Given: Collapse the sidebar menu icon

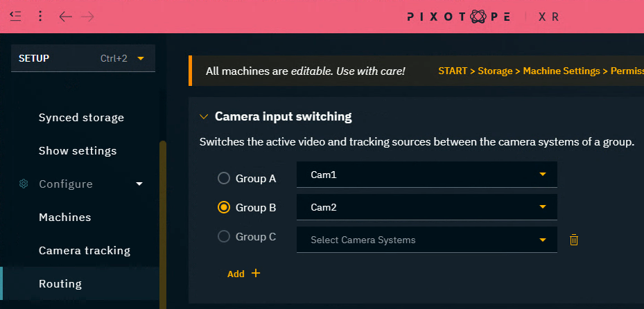Looking at the screenshot, I should (x=16, y=15).
